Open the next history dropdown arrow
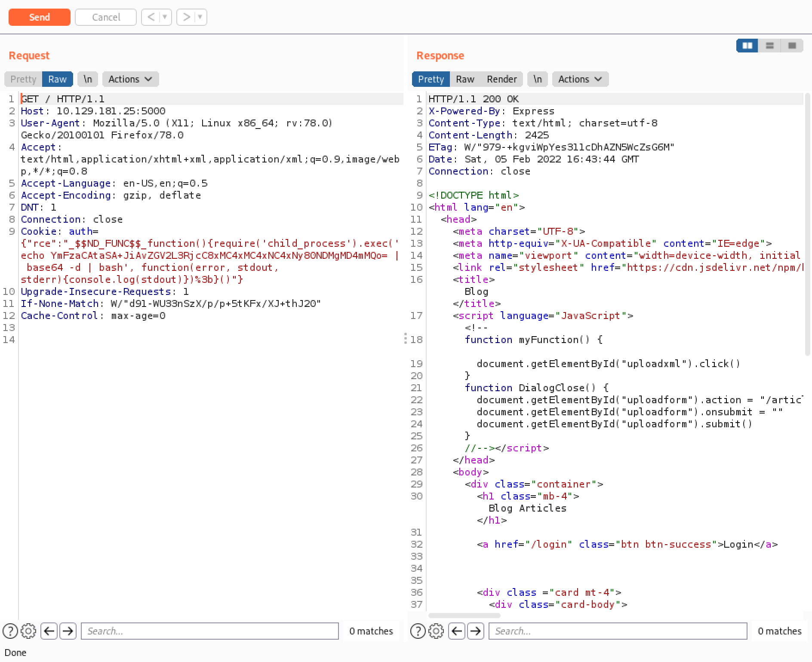Image resolution: width=812 pixels, height=662 pixels. (200, 17)
